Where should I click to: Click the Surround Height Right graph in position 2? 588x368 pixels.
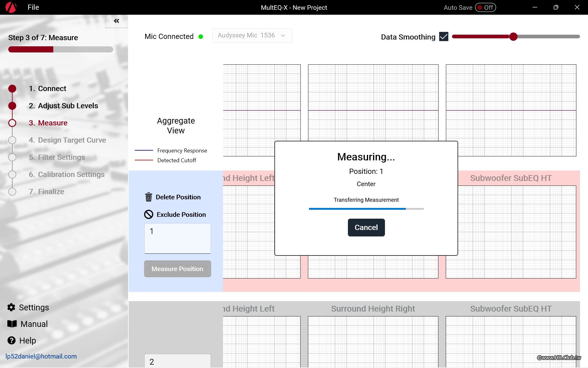coord(373,342)
